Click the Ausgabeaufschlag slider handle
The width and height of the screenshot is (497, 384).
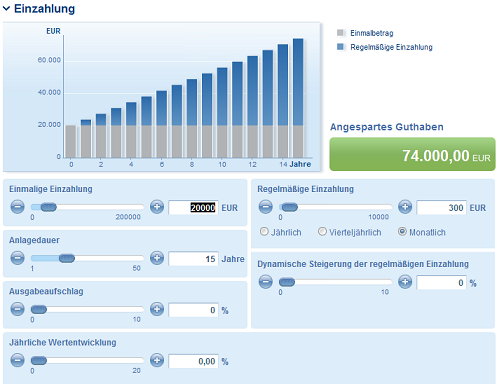pos(39,309)
